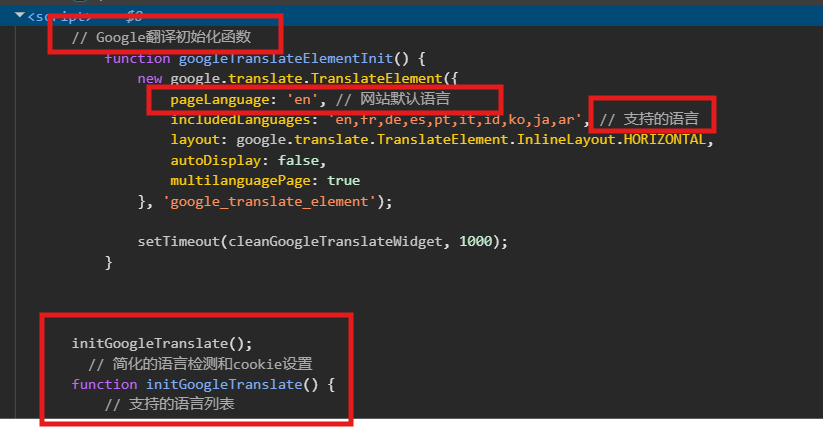Click the cleanGoogleTranslateWidget identifier

click(335, 242)
